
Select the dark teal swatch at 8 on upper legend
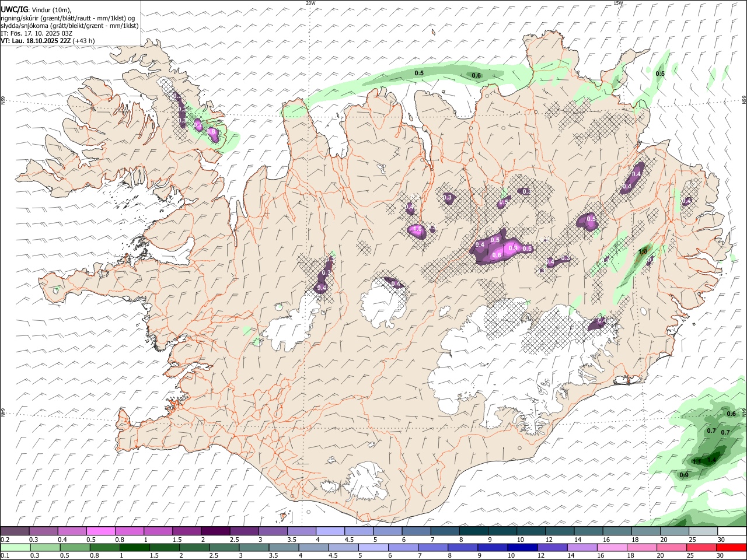point(473,531)
